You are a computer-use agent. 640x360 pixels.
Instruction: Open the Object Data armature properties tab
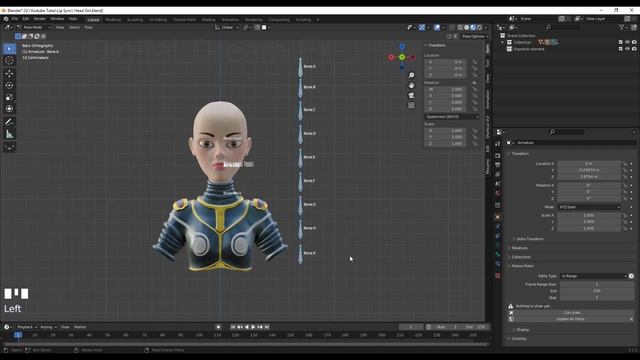[x=498, y=245]
